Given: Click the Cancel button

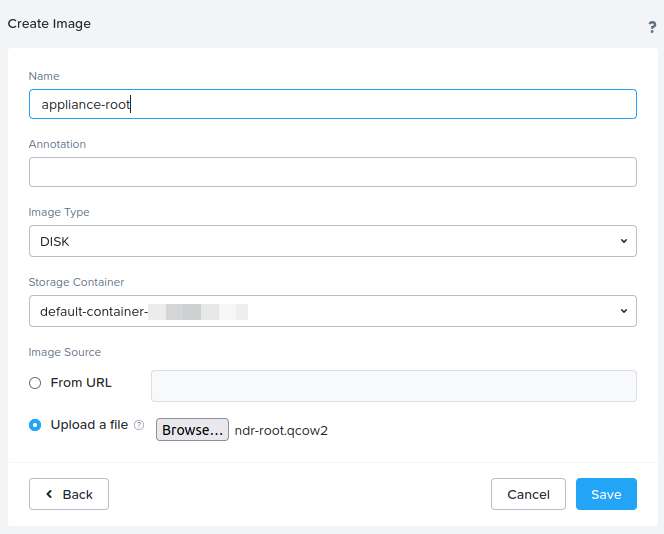Looking at the screenshot, I should (528, 494).
